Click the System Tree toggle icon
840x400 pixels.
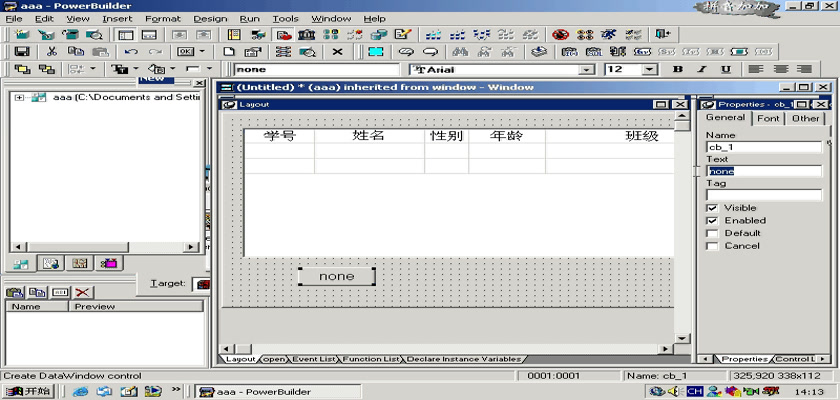coord(126,35)
